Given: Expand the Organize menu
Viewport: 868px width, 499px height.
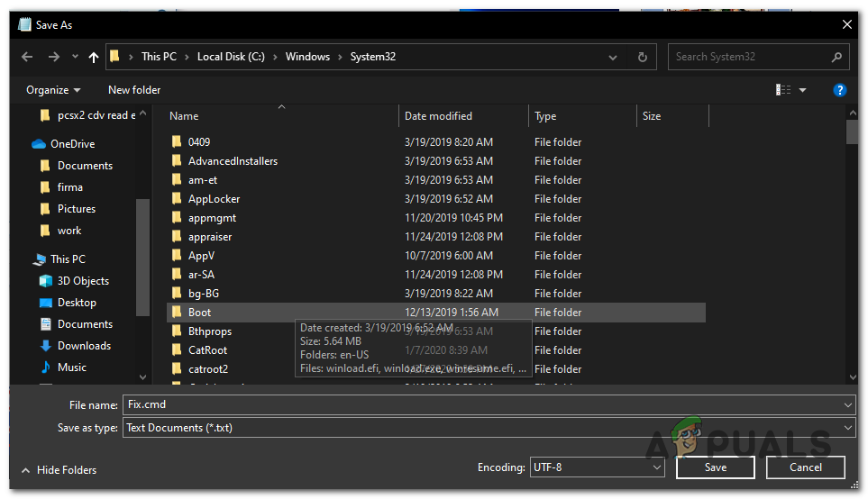Looking at the screenshot, I should coord(53,89).
